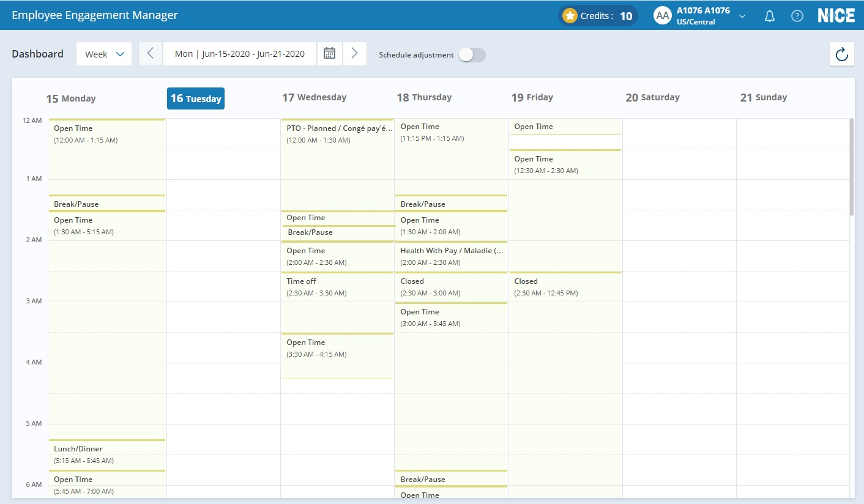Click the vertical scrollbar of the calendar
Viewport: 864px width, 504px height.
tap(851, 166)
